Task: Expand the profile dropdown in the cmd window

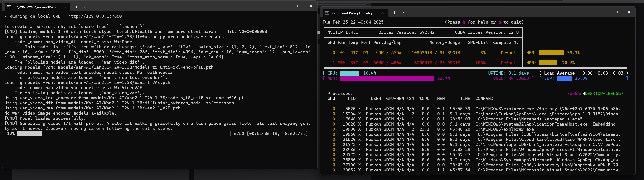Action: tap(85, 7)
